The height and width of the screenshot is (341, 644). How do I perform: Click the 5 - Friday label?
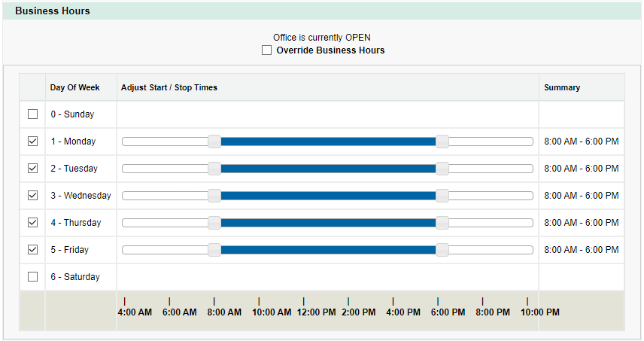70,250
